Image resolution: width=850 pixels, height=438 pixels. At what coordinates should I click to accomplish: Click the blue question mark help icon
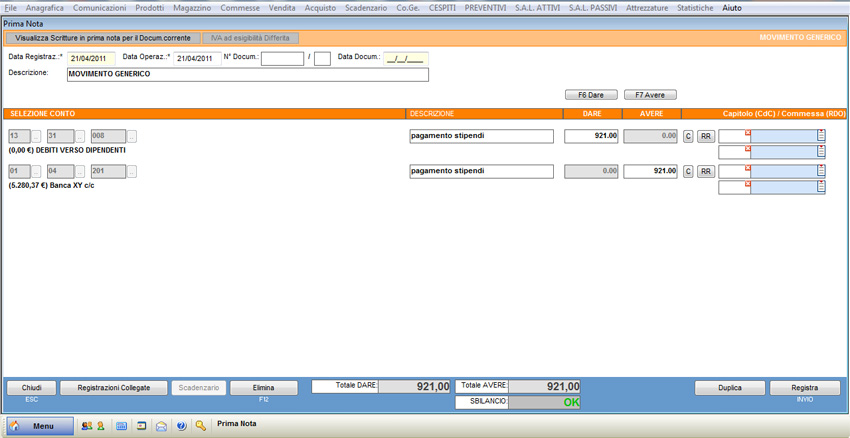coord(181,425)
